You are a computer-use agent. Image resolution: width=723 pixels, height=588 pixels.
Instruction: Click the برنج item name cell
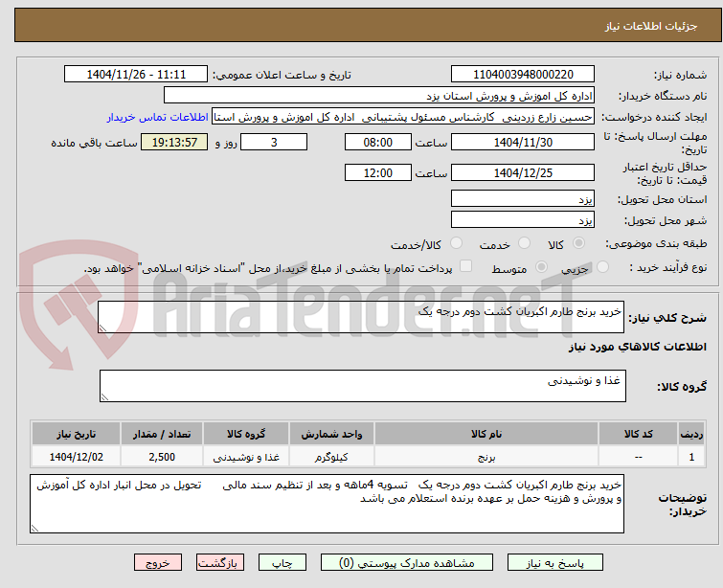coord(486,457)
